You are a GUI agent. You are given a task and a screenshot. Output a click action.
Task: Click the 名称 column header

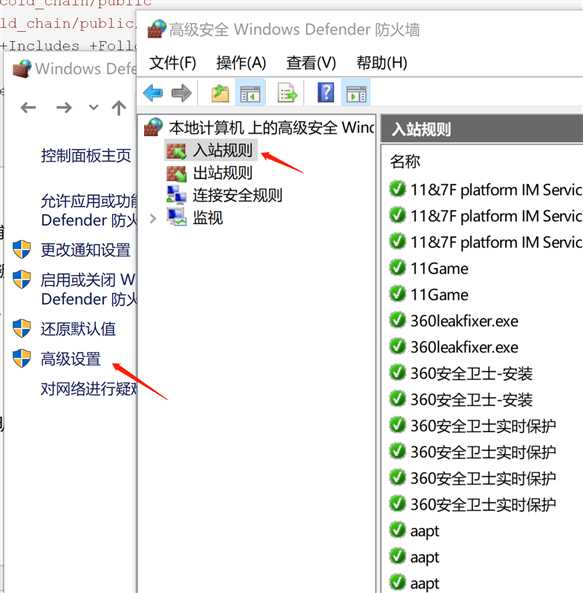405,161
